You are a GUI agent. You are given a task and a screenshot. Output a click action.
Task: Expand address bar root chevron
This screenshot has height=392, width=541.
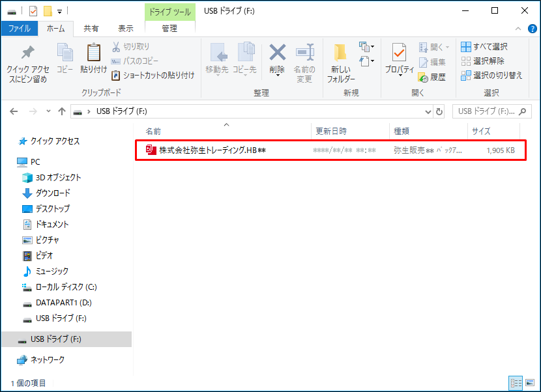pos(89,111)
